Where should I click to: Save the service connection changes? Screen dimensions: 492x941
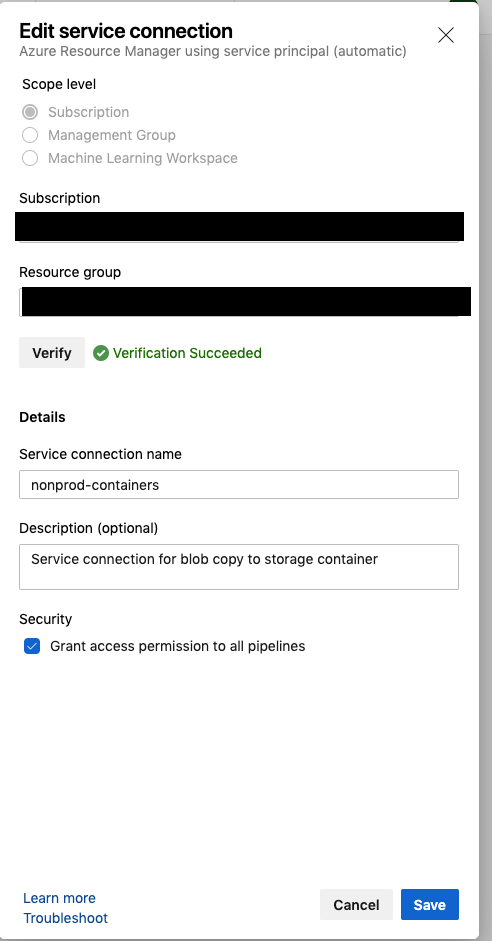click(430, 904)
